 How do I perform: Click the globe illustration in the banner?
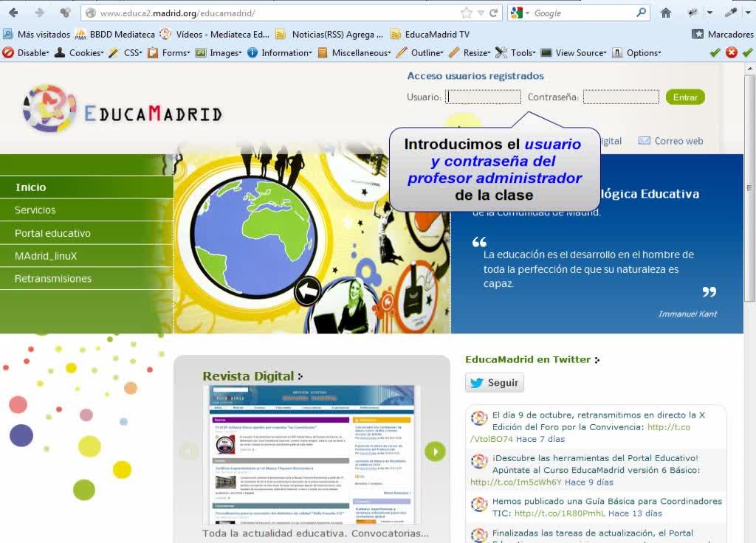pyautogui.click(x=254, y=236)
